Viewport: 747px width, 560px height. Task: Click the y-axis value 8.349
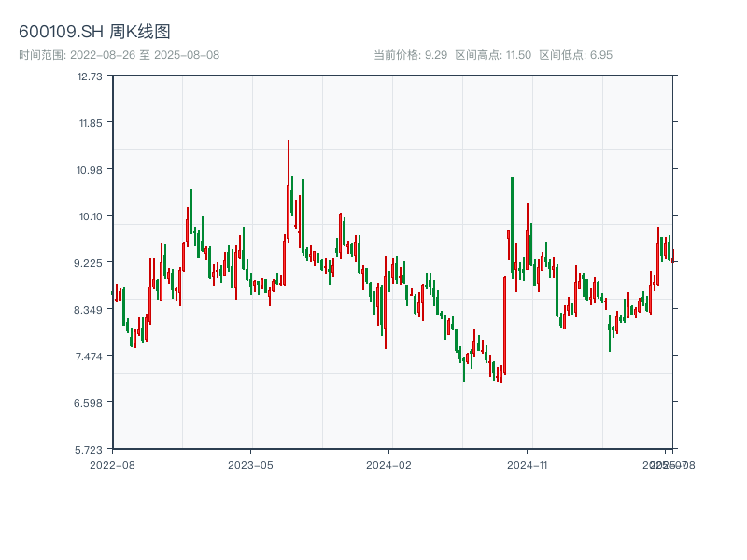coord(88,310)
